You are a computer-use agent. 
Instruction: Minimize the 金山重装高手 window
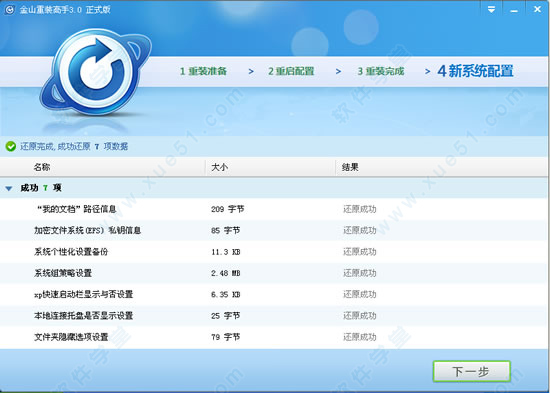click(514, 11)
